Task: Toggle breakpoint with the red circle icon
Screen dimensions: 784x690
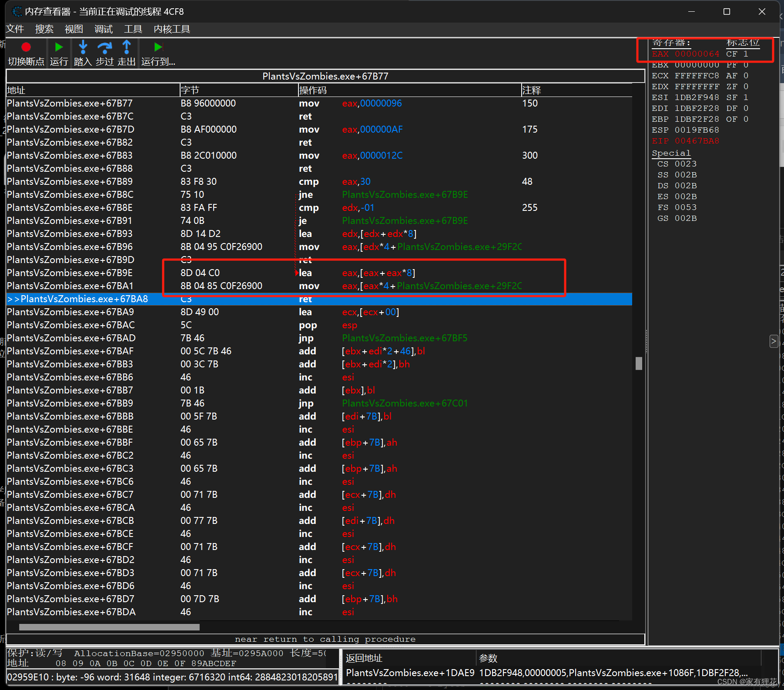Action: pyautogui.click(x=26, y=47)
